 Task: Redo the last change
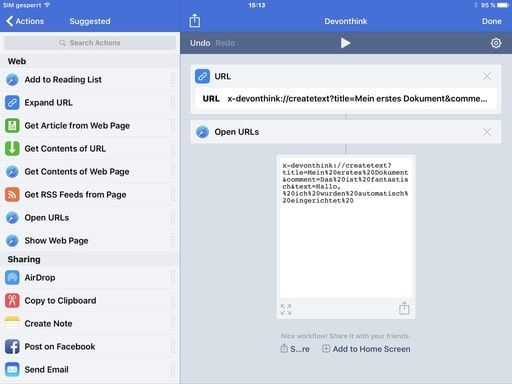click(225, 43)
